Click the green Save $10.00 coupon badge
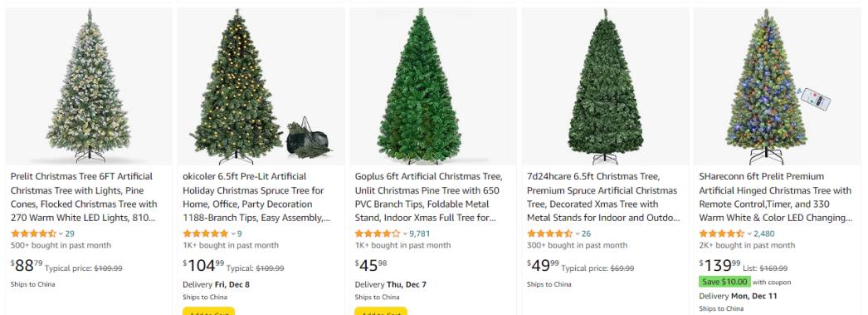The height and width of the screenshot is (315, 868). click(724, 282)
